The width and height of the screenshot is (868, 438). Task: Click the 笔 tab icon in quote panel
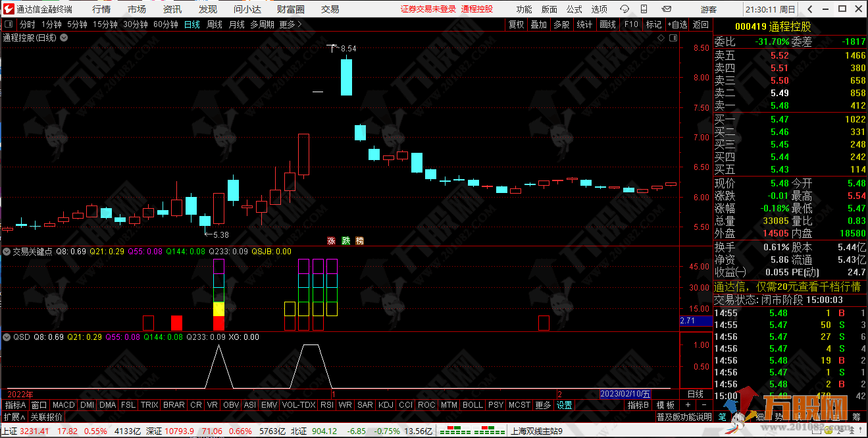(x=722, y=416)
